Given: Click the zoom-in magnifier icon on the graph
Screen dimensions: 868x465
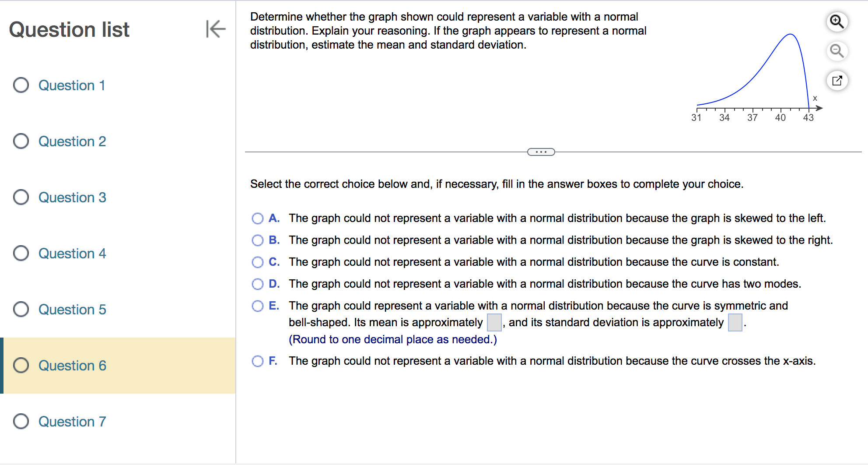Looking at the screenshot, I should click(836, 21).
